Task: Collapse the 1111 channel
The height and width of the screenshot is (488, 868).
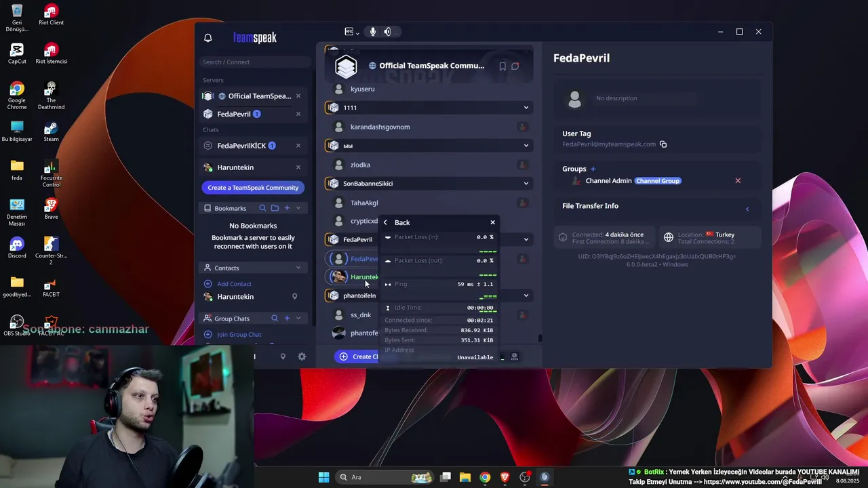Action: point(526,108)
